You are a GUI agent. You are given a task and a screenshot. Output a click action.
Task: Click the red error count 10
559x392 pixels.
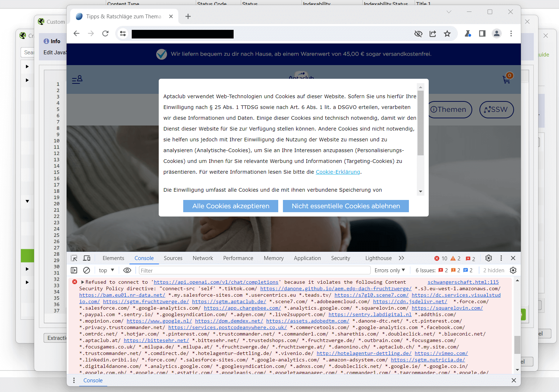point(441,259)
